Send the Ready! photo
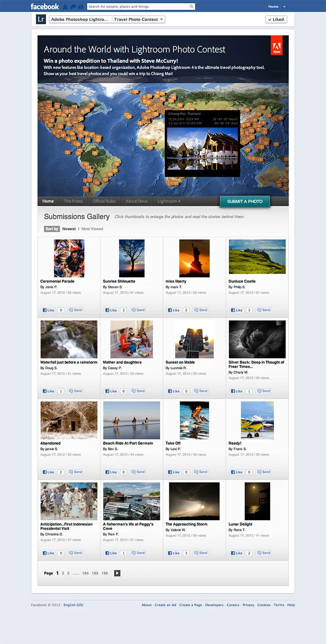The width and height of the screenshot is (326, 644). click(264, 472)
